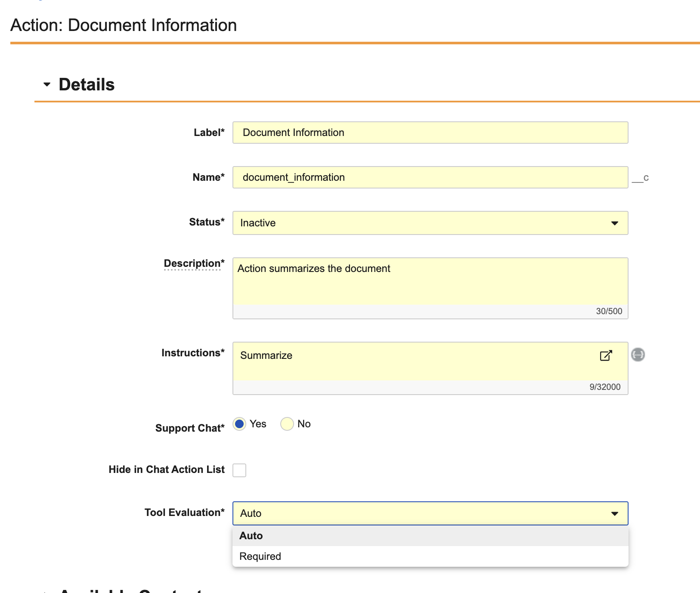Screen dimensions: 700x593
Task: Click the Label field with Document Information
Action: [430, 133]
